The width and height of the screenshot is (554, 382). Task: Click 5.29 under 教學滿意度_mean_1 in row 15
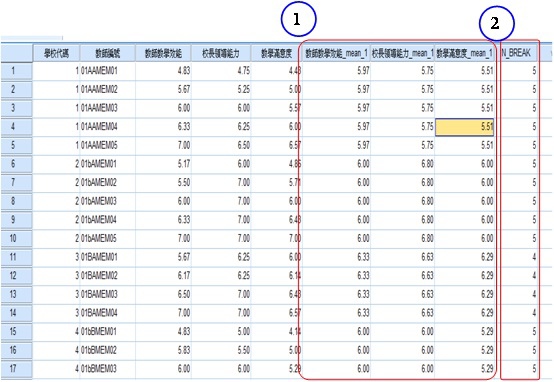(x=464, y=332)
